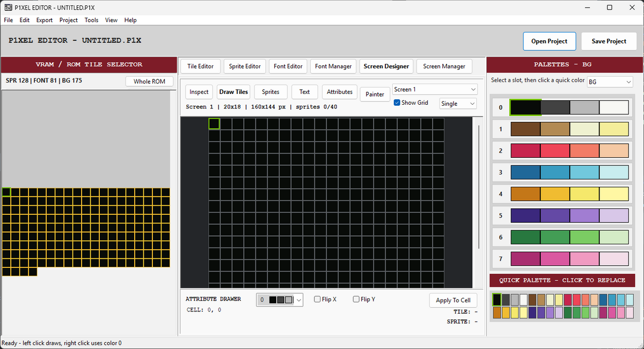Select the Attributes mode button
This screenshot has width=644, height=349.
click(340, 92)
